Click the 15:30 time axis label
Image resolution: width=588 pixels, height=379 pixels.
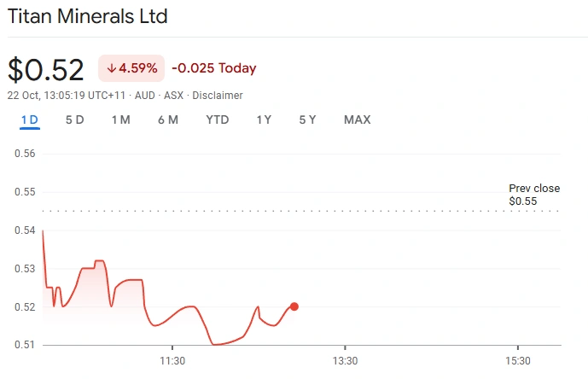(x=517, y=362)
